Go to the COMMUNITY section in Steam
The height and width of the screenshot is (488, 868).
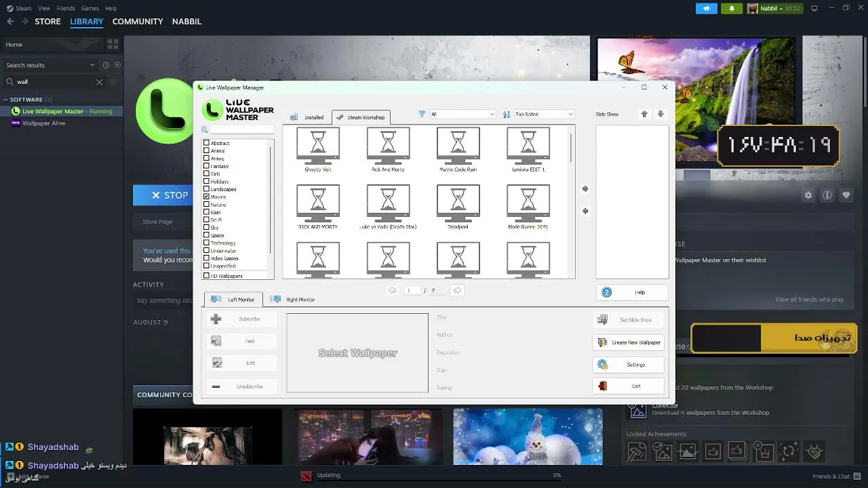coord(138,22)
